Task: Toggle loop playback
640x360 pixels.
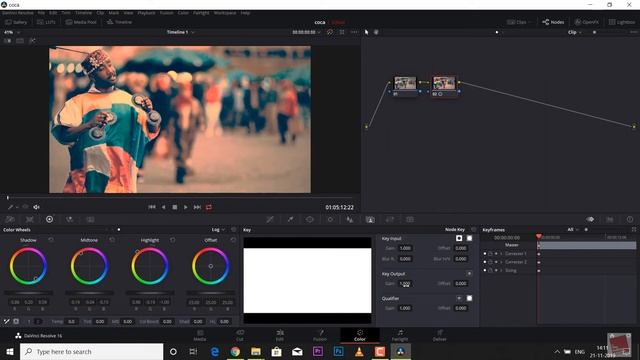Action: (x=209, y=207)
